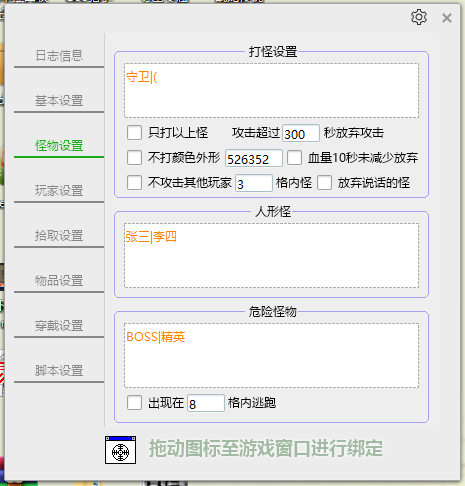Image resolution: width=465 pixels, height=486 pixels.
Task: Toggle 放弃说话的怪 checkbox
Action: click(x=324, y=182)
